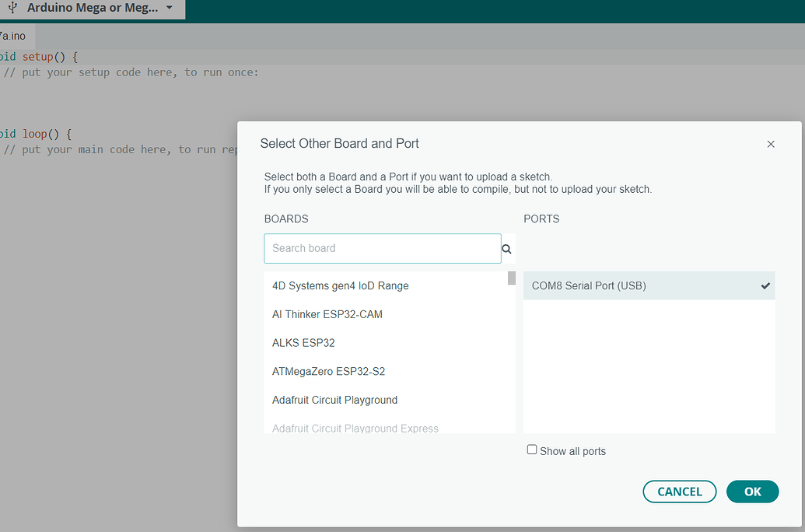Focus the Search board input field
The width and height of the screenshot is (805, 532).
(x=383, y=249)
